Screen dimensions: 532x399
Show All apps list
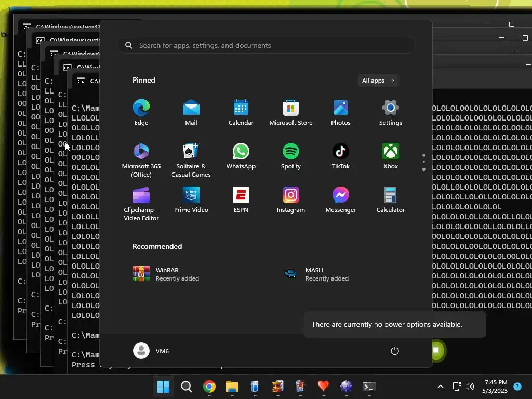coord(378,81)
